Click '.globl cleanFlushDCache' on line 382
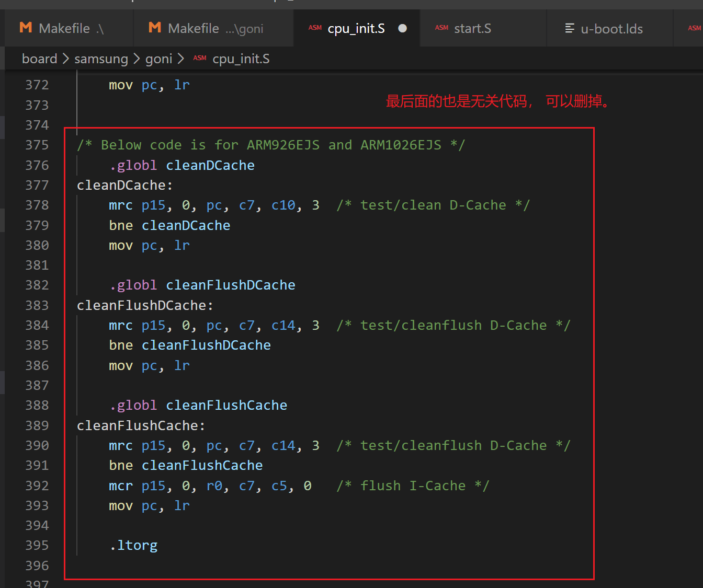 [x=202, y=285]
